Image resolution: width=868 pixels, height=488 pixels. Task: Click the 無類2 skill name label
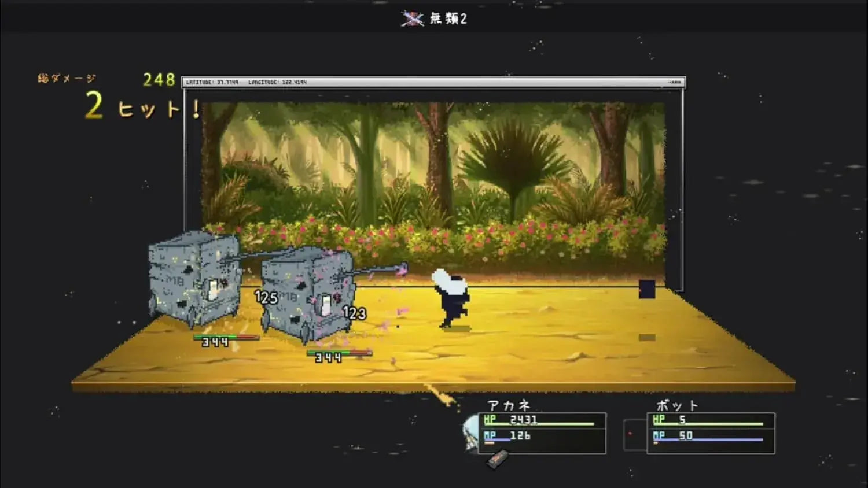[448, 19]
